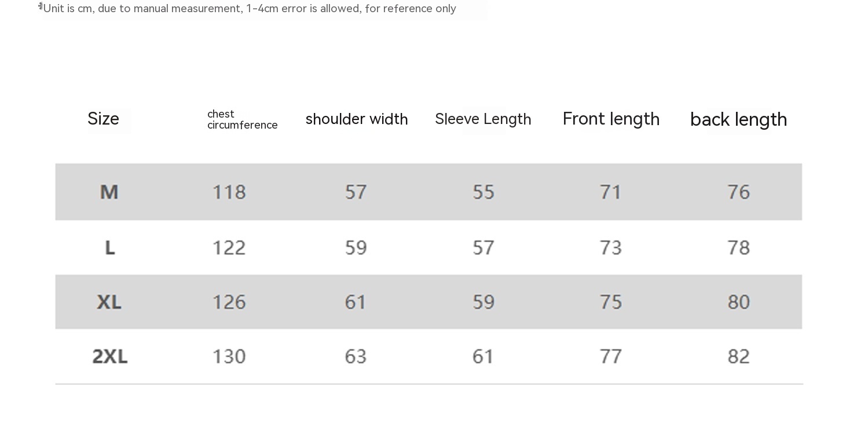
Task: Select chest value 122 for size L
Action: [229, 248]
